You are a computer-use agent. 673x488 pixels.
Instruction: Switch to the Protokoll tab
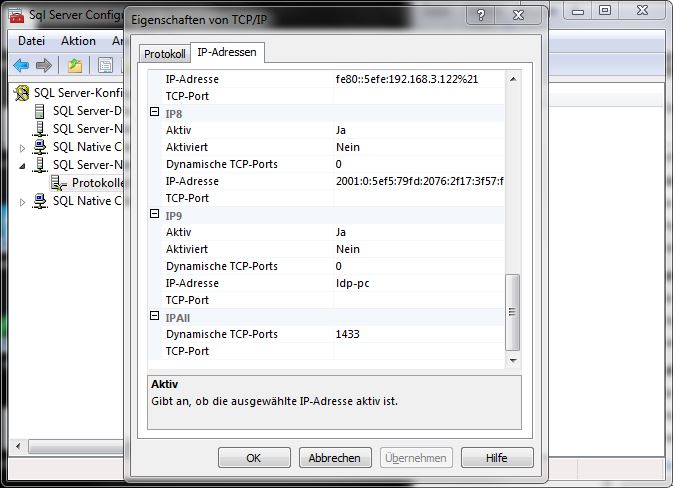[164, 54]
